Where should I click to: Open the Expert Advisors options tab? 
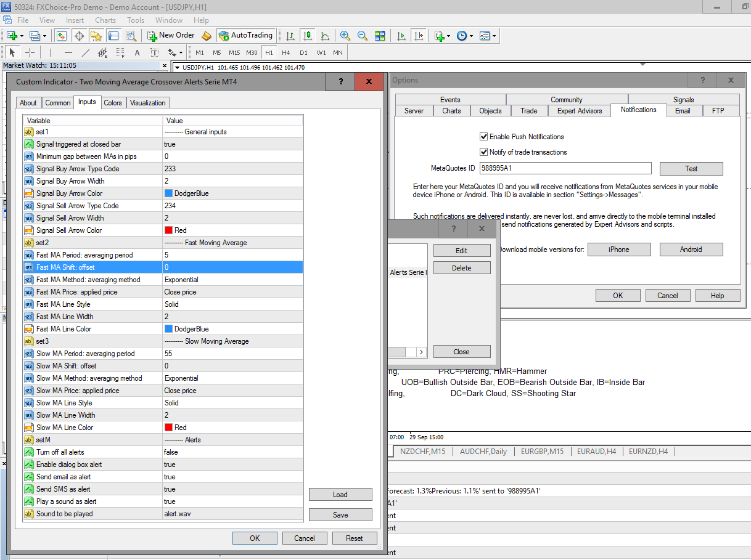click(579, 111)
